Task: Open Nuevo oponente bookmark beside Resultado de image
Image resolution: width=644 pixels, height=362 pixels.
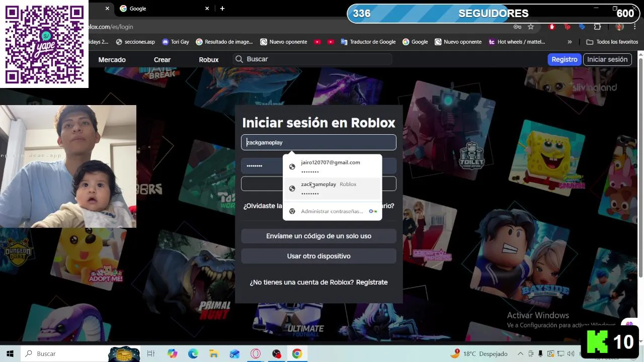Action: (283, 42)
